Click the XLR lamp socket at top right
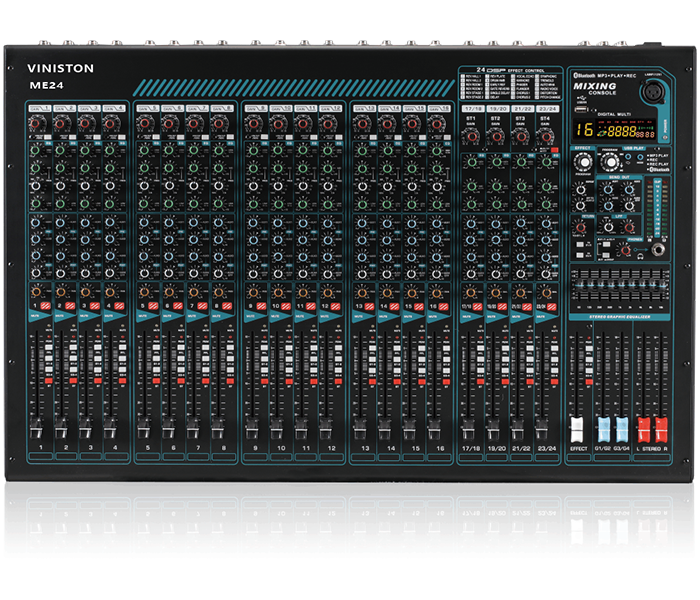Screen dimensions: 700x600 [651, 90]
